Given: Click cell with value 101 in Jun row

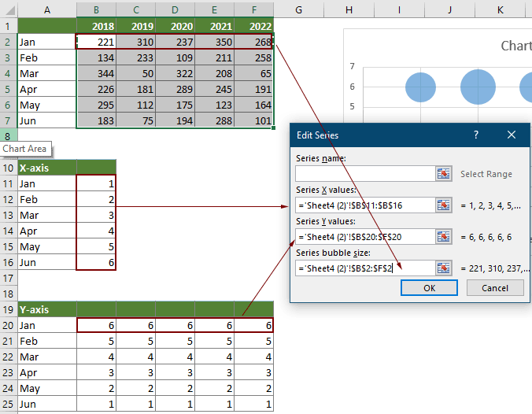Looking at the screenshot, I should click(x=253, y=120).
